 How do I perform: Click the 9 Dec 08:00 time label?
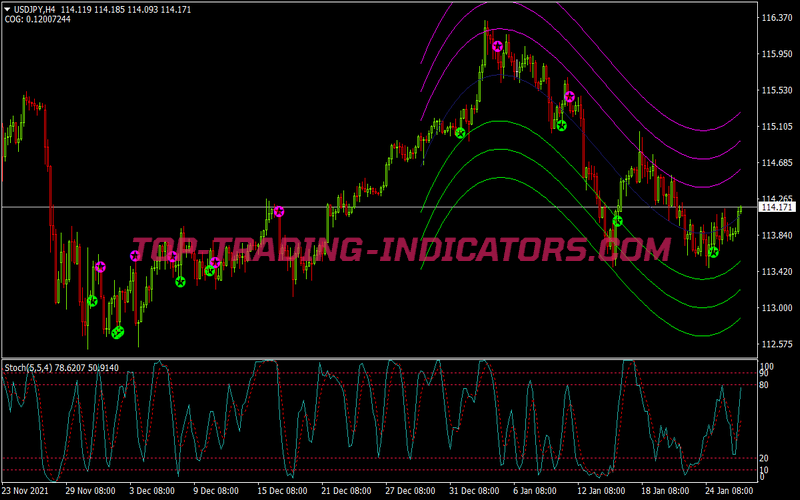pyautogui.click(x=216, y=491)
